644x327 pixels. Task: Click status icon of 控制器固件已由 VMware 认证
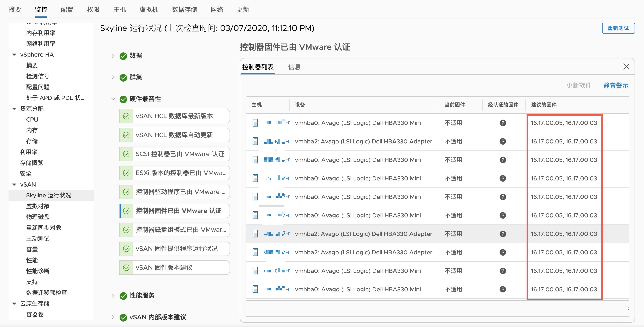click(126, 211)
